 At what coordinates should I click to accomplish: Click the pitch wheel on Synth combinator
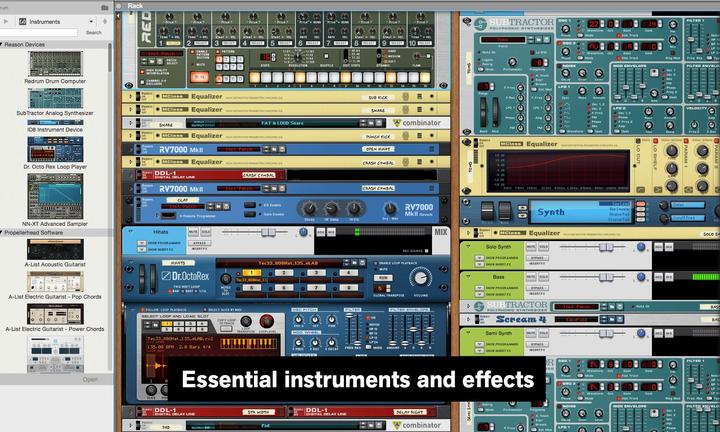487,211
